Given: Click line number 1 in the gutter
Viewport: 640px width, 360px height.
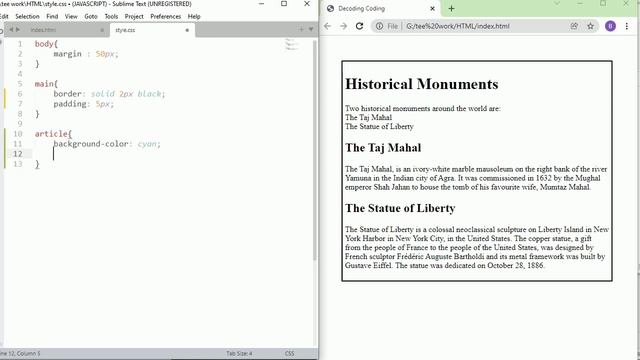Looking at the screenshot, I should 20,44.
